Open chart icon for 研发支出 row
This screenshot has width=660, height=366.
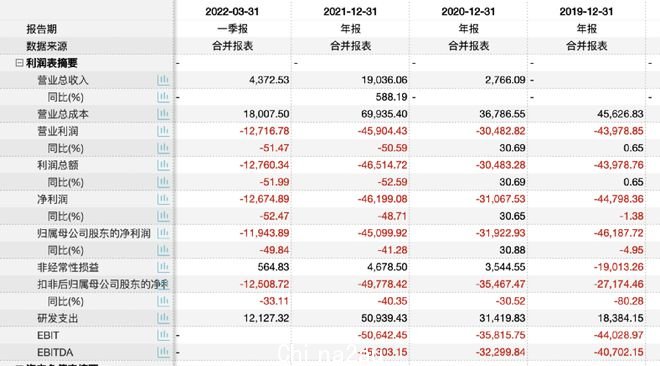click(x=163, y=318)
